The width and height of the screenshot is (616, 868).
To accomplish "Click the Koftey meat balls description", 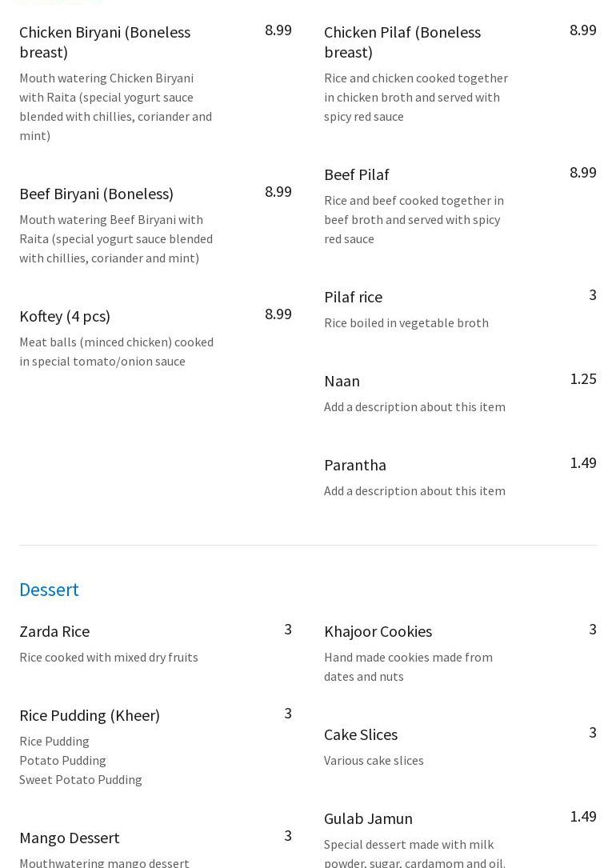I will pos(116,351).
